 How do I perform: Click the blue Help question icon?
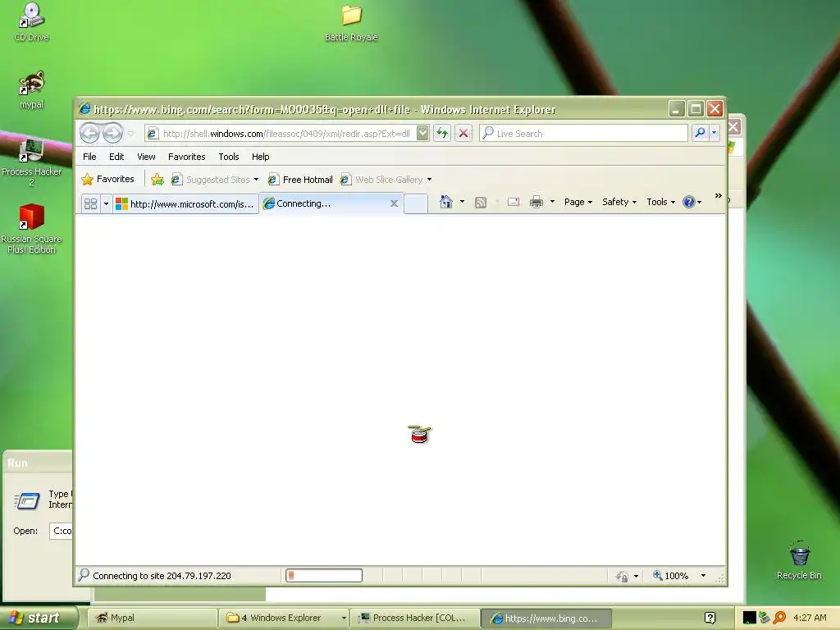pyautogui.click(x=689, y=202)
